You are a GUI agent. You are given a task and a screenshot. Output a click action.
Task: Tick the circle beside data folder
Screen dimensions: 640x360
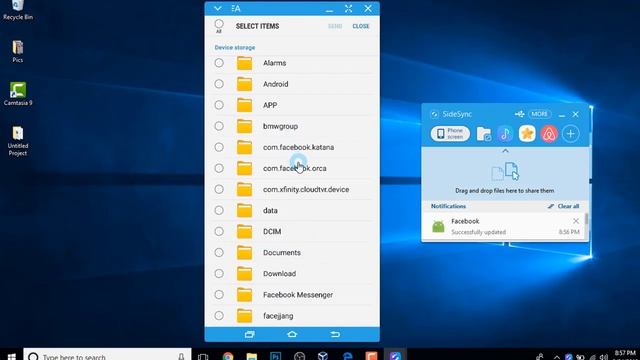(x=219, y=210)
